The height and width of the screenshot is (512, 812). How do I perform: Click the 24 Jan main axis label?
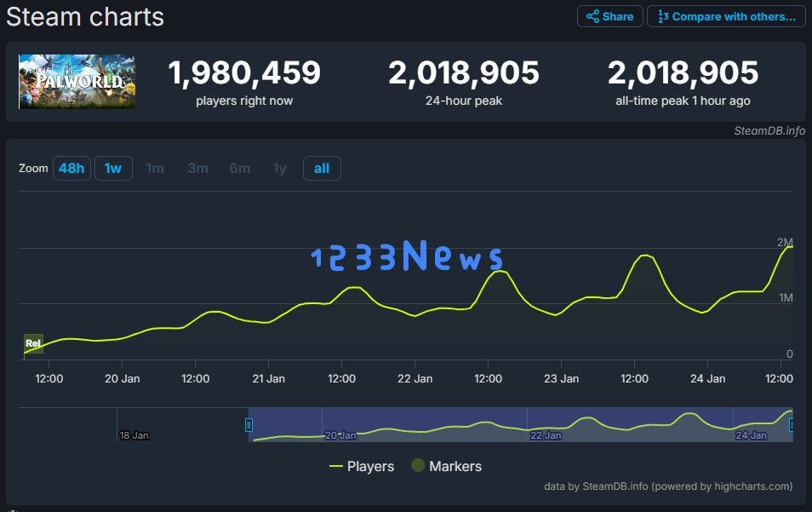pyautogui.click(x=707, y=379)
